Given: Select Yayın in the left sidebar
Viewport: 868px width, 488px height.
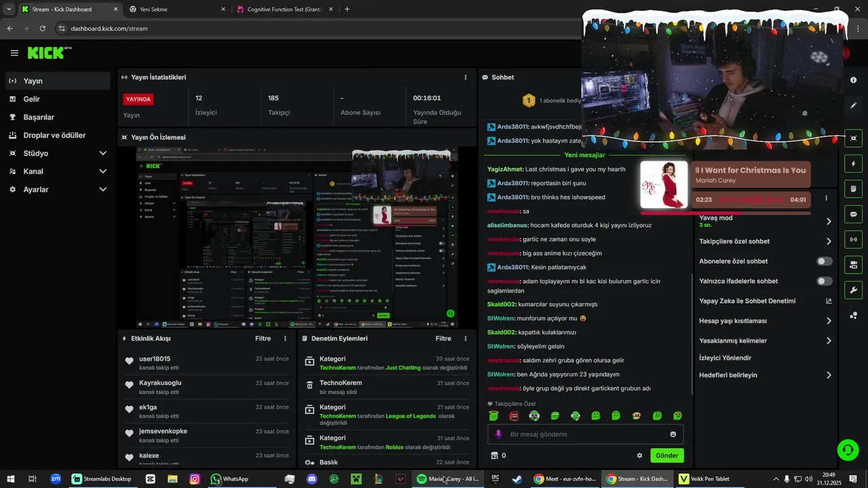Looking at the screenshot, I should 58,81.
